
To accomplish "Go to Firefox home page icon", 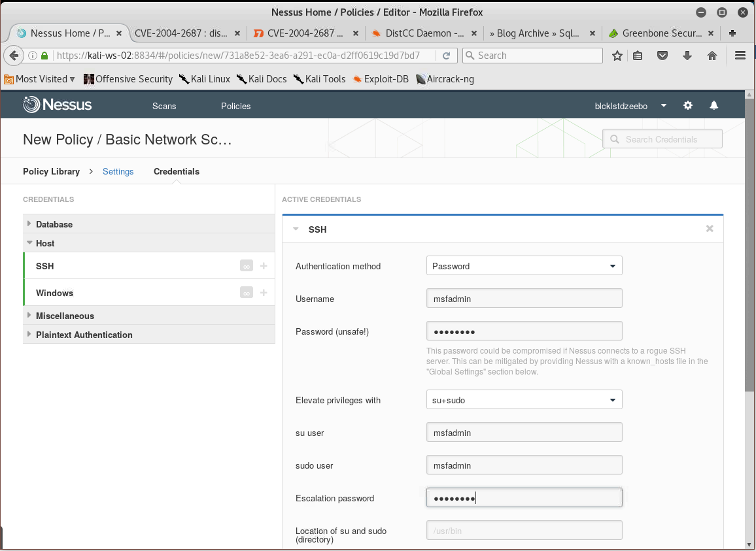I will [712, 56].
